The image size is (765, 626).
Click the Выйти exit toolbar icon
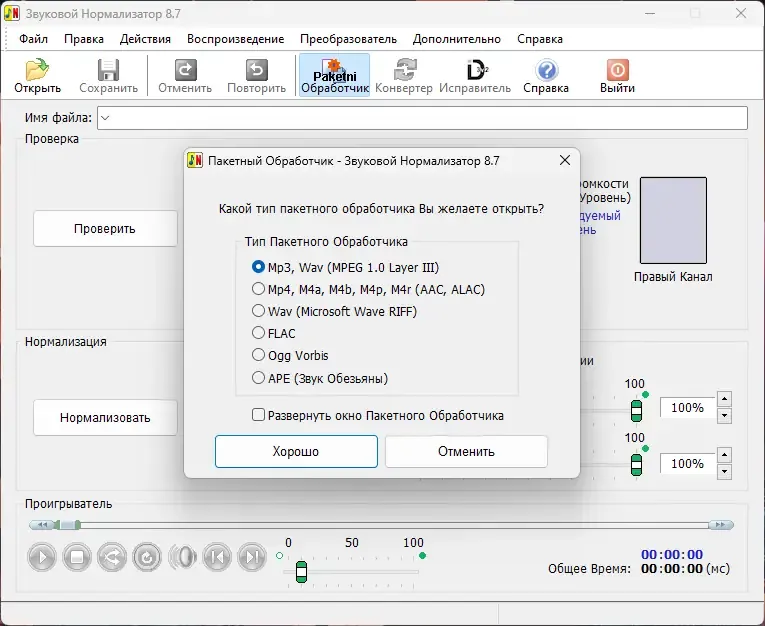tap(618, 70)
